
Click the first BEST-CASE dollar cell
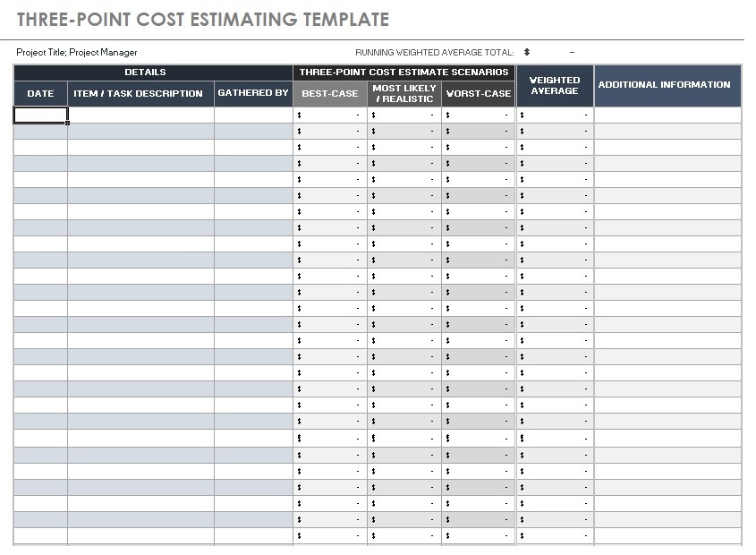click(x=329, y=115)
